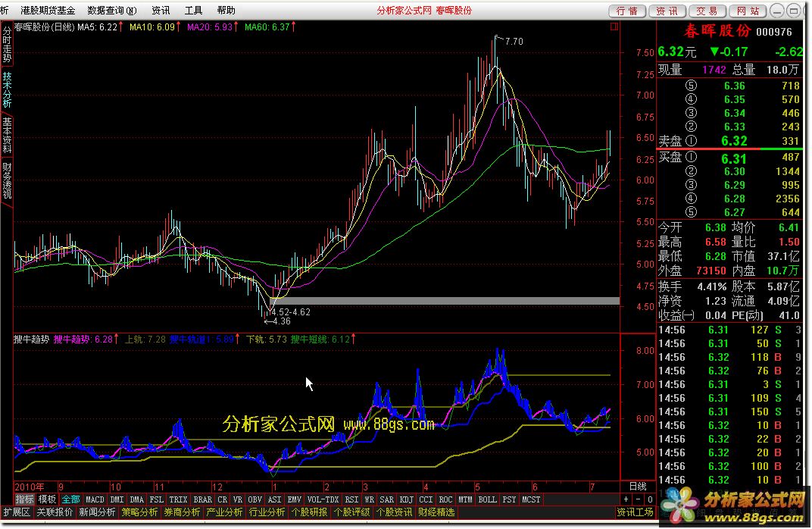Apply the VOL-TDX indicator

point(323,499)
